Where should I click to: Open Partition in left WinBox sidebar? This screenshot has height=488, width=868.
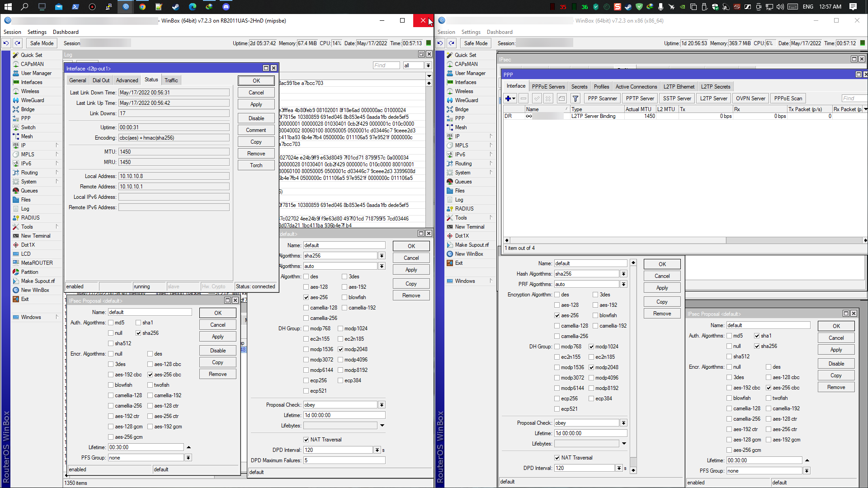tap(29, 272)
